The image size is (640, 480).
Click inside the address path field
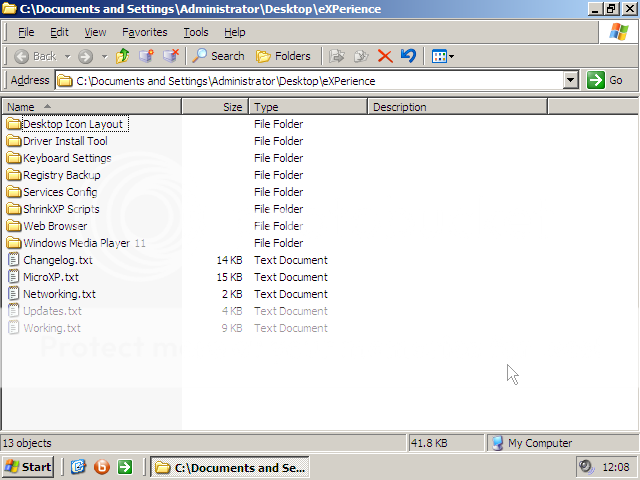(x=300, y=80)
